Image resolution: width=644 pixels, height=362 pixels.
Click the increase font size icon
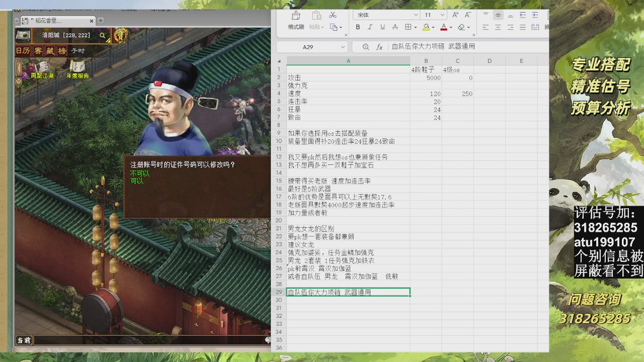(455, 15)
